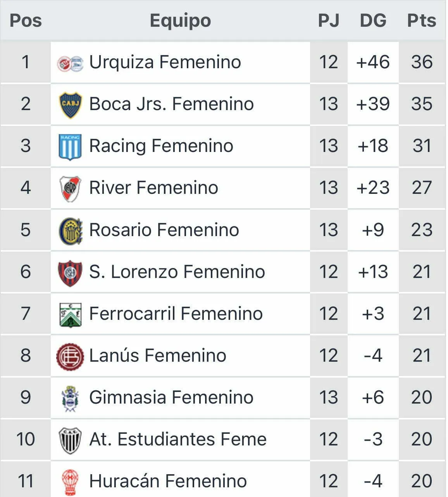Click the Urquiza Femenino team crest

point(70,63)
